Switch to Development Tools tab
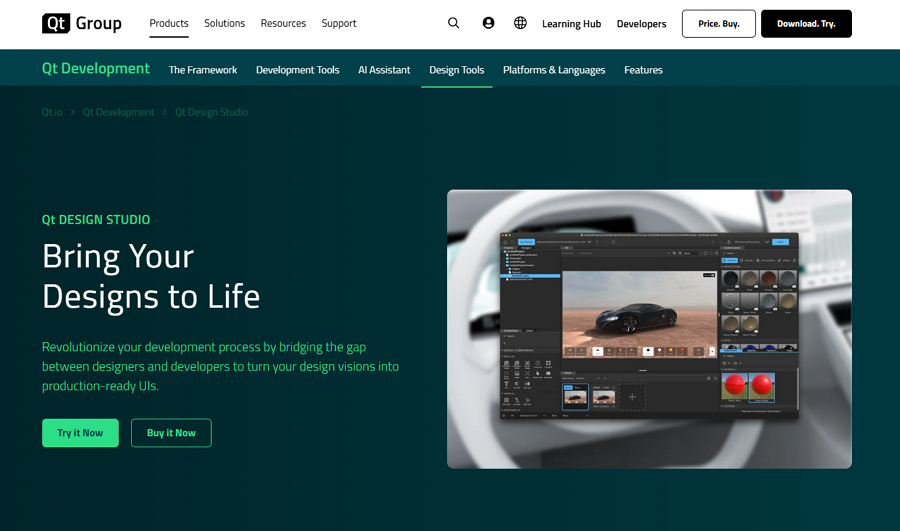 297,70
